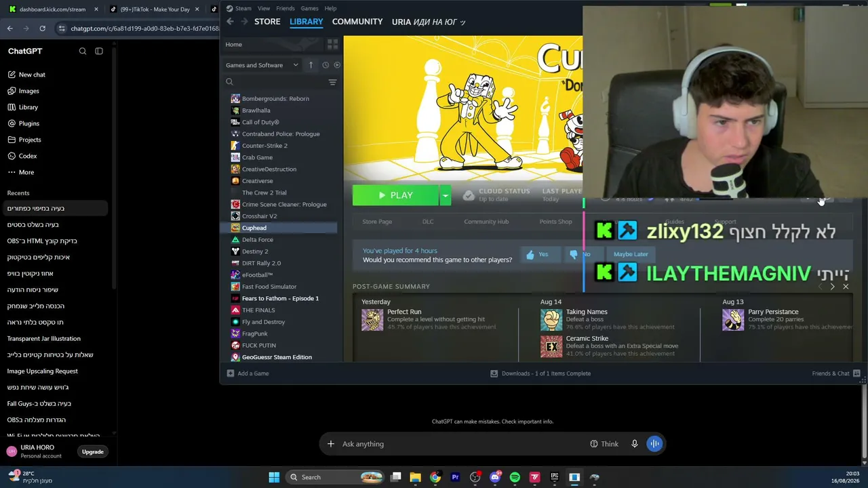Open Spotify from the taskbar
Screen dimensions: 868x488
(x=515, y=477)
